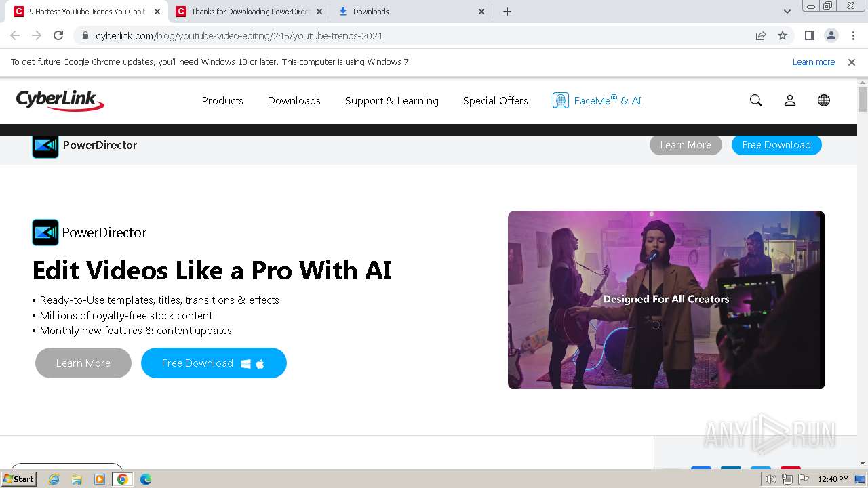The width and height of the screenshot is (868, 488).
Task: Click the scrollbar up arrow
Action: pyautogui.click(x=863, y=82)
